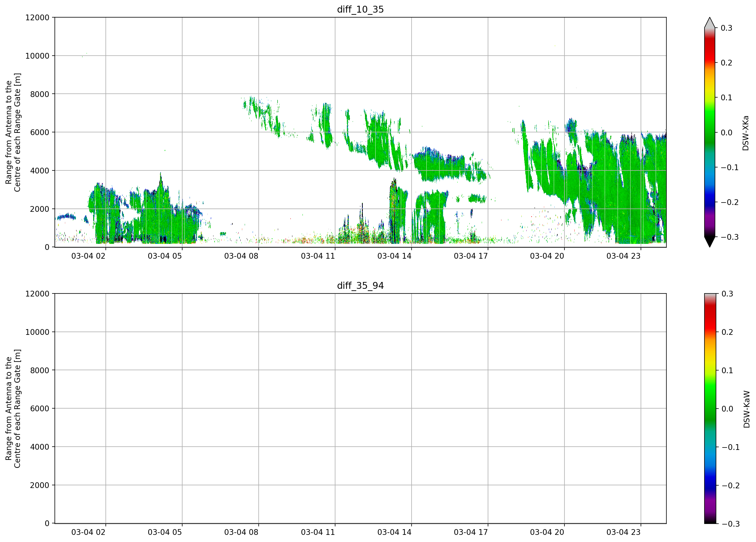Click the −0.2 tick on the DSW-KaW colorbar
The height and width of the screenshot is (542, 756).
[x=730, y=486]
